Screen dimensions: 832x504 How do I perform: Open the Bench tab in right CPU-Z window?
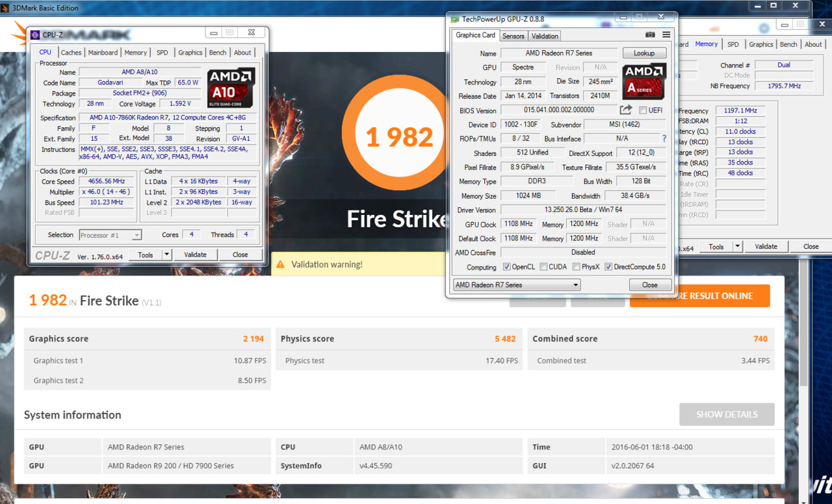[788, 44]
